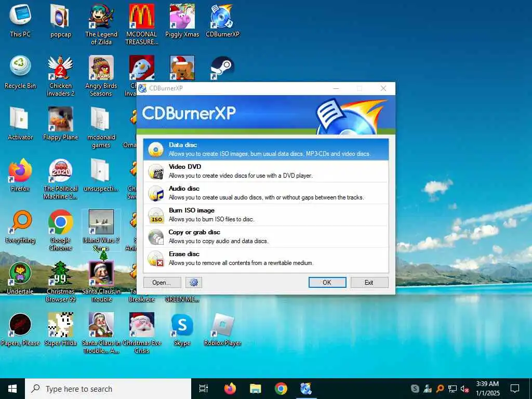Select the unsuspecting folder icon
This screenshot has width=532, height=399.
coord(101,175)
